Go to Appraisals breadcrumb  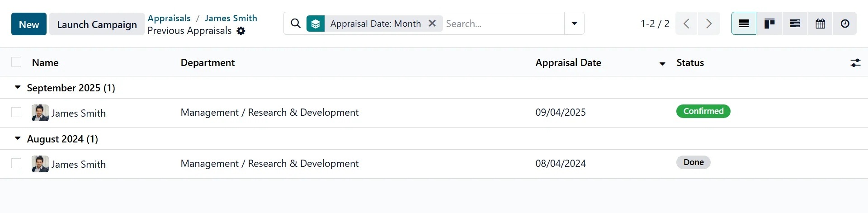pos(169,18)
